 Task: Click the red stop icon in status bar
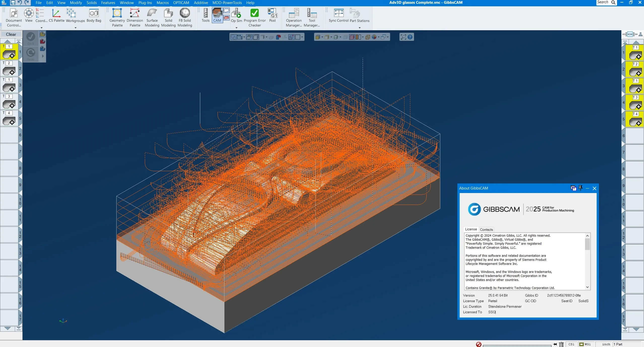tap(479, 344)
